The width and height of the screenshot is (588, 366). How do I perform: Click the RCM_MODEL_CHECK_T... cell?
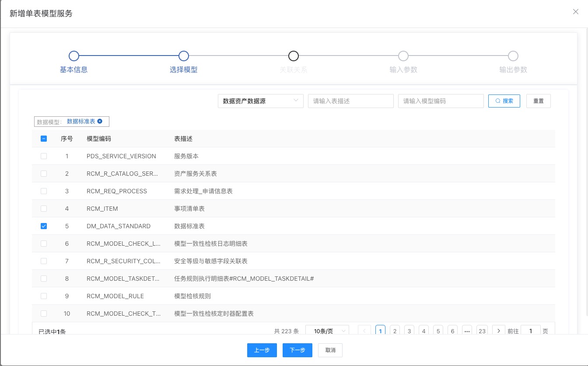[124, 314]
